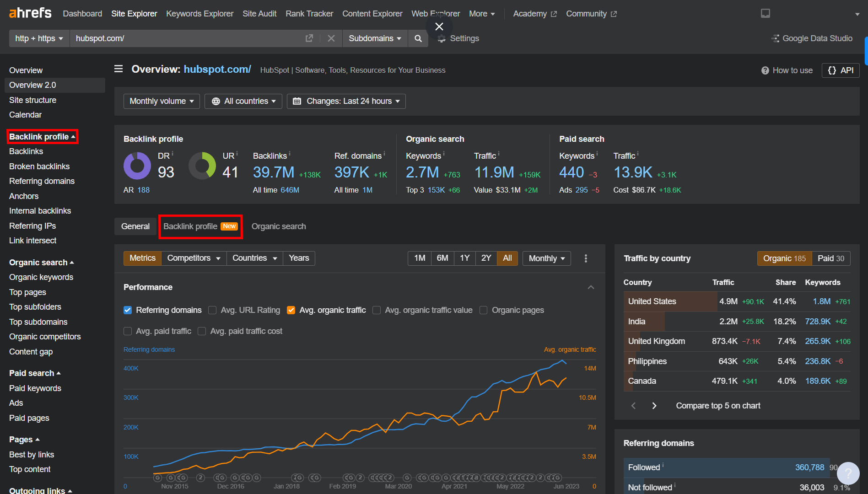Open the Subdomains dropdown

click(374, 38)
